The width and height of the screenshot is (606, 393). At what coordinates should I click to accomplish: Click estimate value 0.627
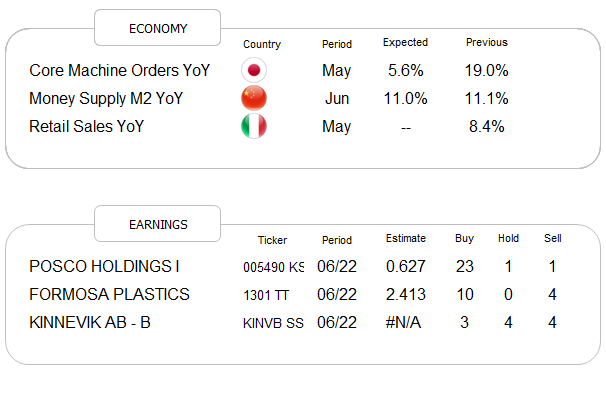coord(406,266)
